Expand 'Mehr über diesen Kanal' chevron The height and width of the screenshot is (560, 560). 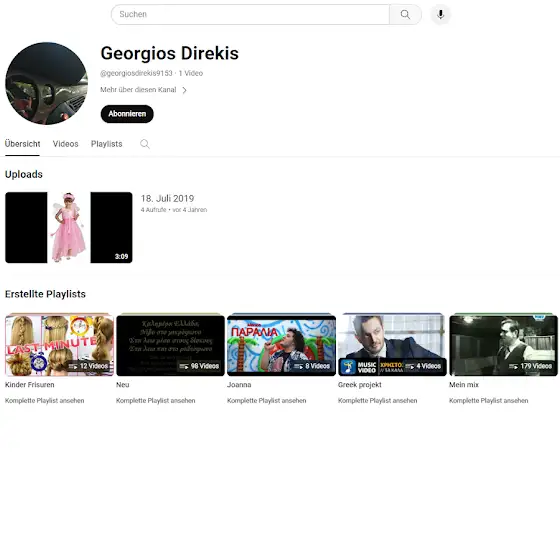(184, 90)
